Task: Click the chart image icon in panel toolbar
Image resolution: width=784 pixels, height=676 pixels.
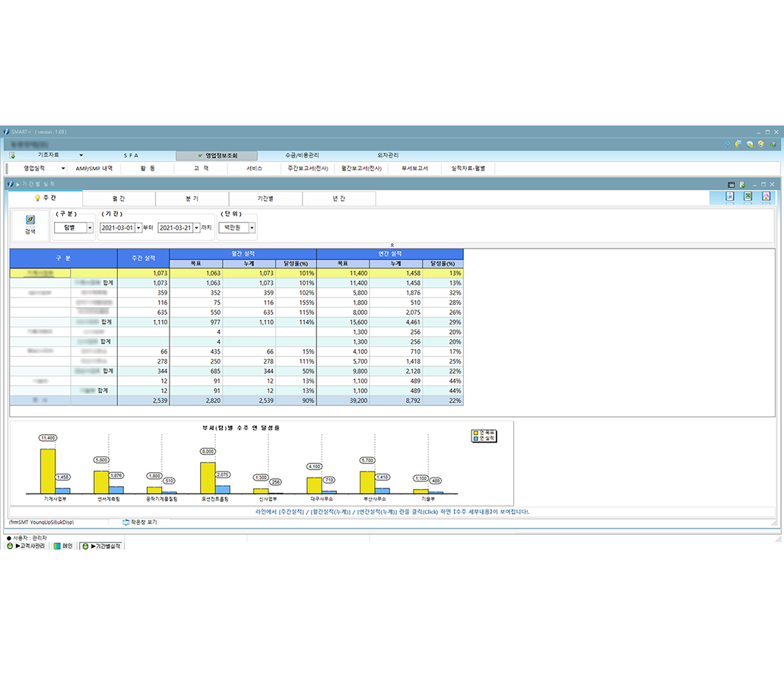Action: (766, 197)
